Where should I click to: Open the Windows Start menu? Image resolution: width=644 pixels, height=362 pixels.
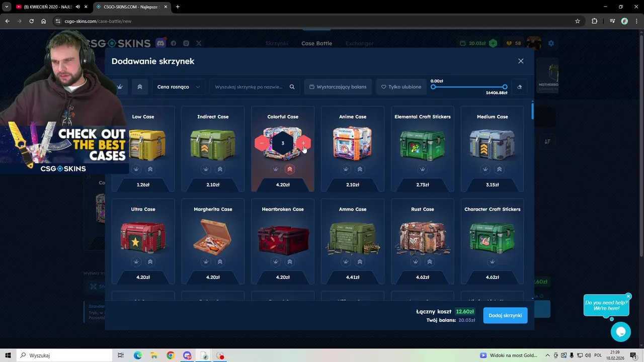point(8,355)
